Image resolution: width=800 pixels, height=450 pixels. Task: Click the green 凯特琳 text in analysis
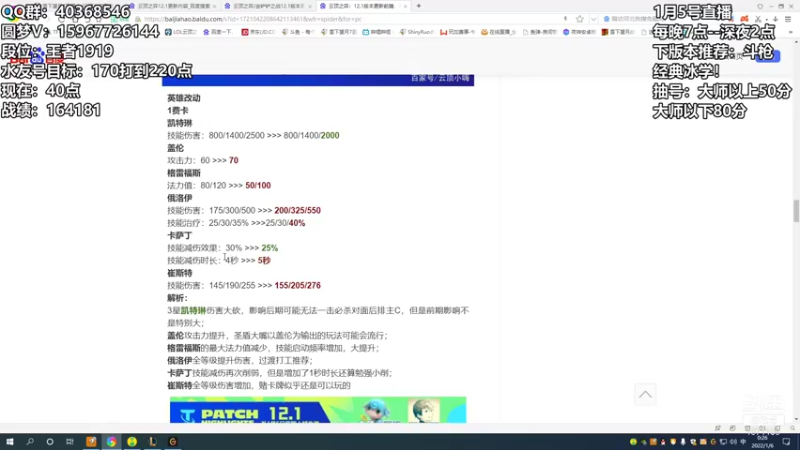[x=193, y=310]
